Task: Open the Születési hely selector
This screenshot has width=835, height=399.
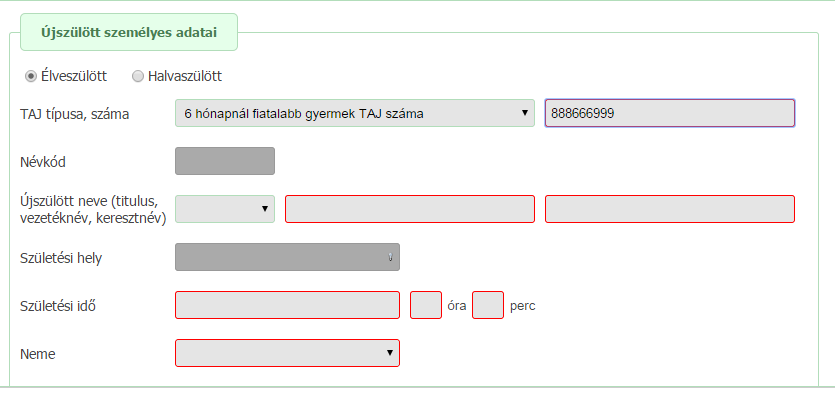Action: (287, 257)
